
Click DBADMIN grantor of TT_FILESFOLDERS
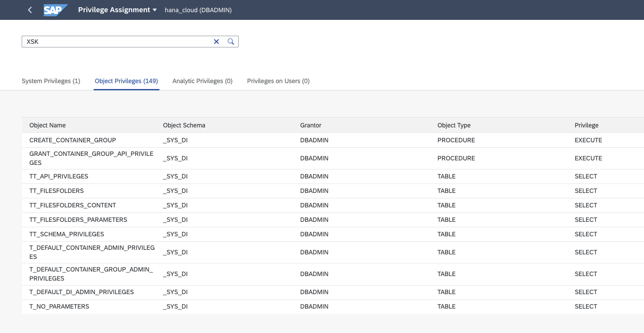coord(314,191)
